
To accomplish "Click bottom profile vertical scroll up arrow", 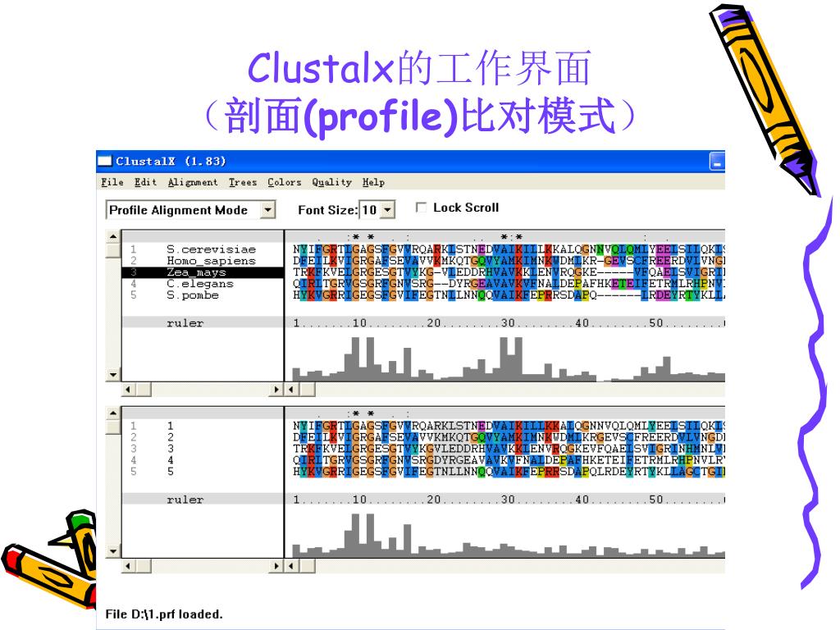I will [x=112, y=413].
